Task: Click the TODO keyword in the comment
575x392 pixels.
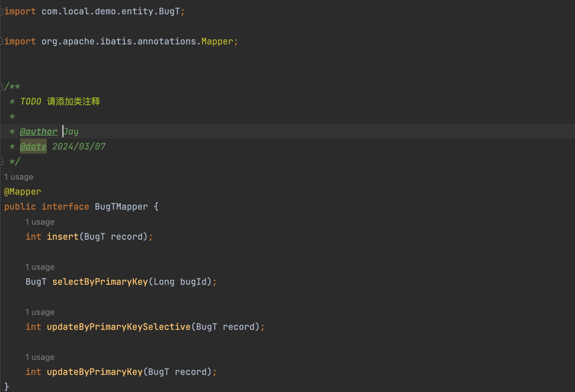Action: [x=31, y=101]
